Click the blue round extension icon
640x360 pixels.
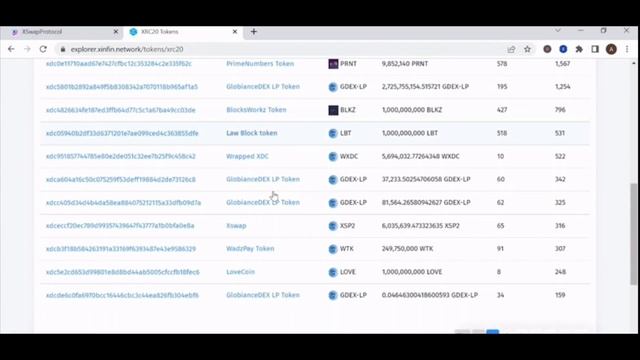(563, 49)
